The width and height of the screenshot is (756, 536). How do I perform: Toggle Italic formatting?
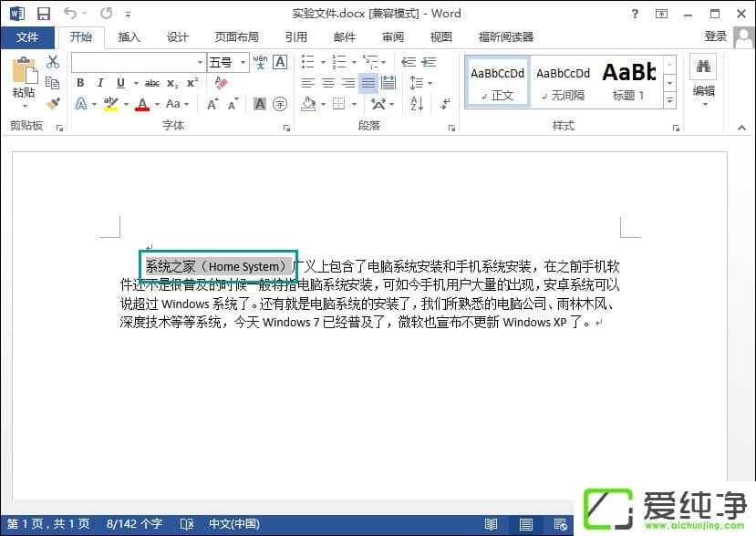click(x=99, y=83)
